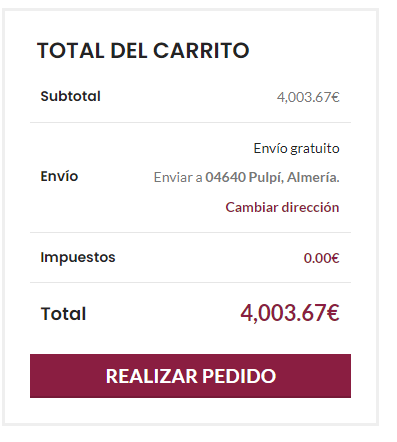Image resolution: width=397 pixels, height=442 pixels.
Task: Click the Impuestos label
Action: point(78,258)
